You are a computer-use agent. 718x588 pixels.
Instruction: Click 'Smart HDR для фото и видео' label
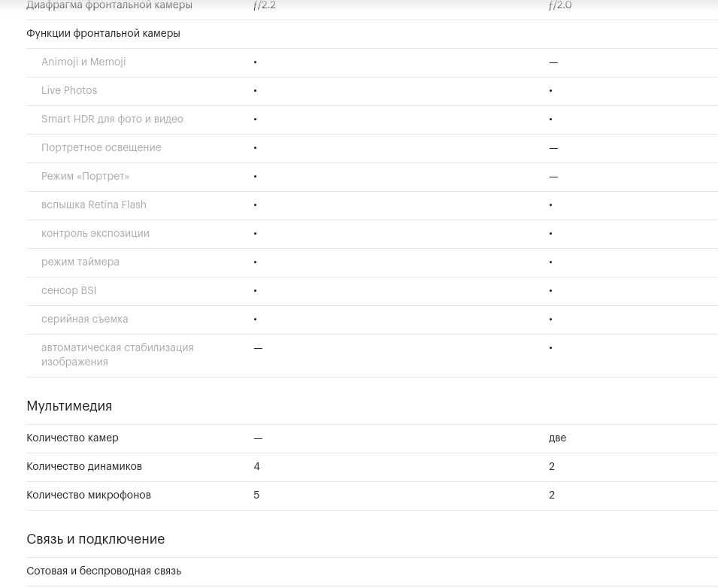tap(112, 119)
